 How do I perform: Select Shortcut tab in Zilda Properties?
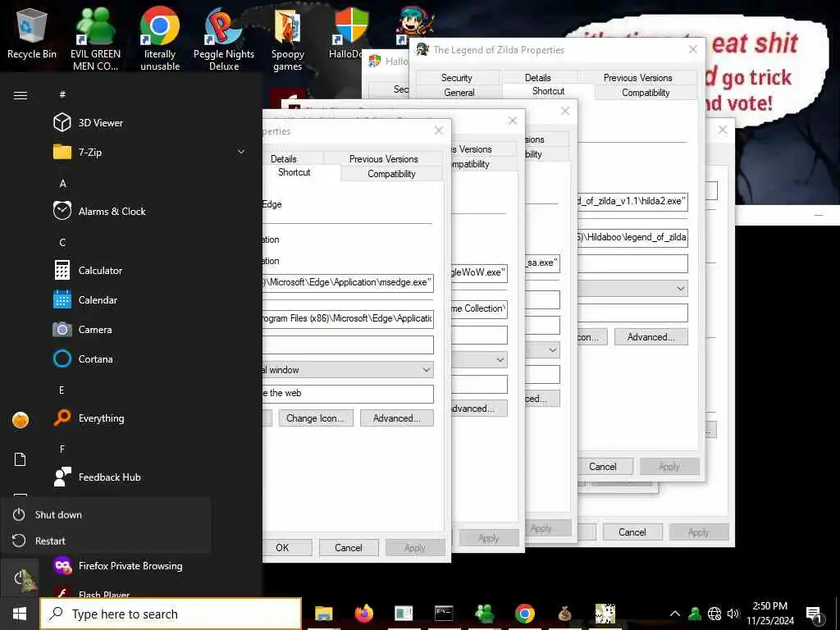[548, 91]
